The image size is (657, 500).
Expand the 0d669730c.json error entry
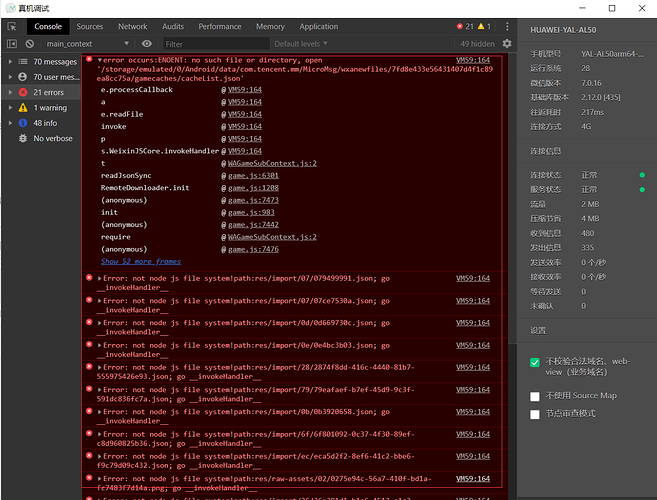(100, 323)
